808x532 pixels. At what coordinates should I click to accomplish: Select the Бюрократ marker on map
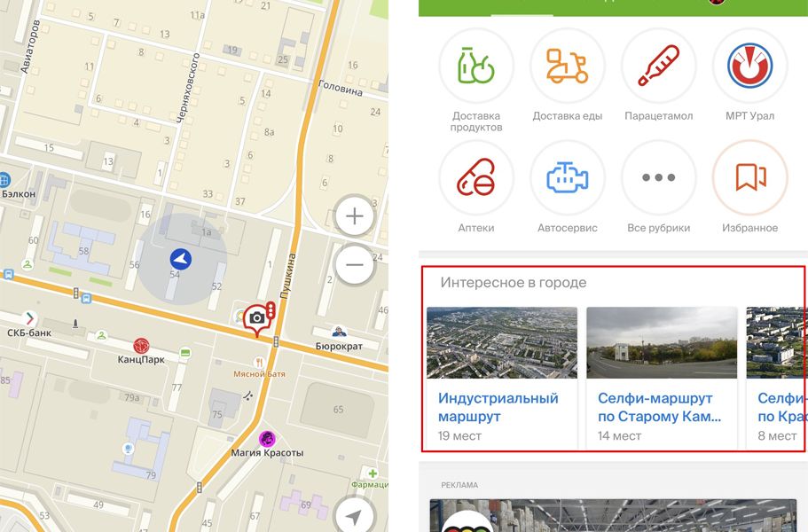click(x=339, y=331)
